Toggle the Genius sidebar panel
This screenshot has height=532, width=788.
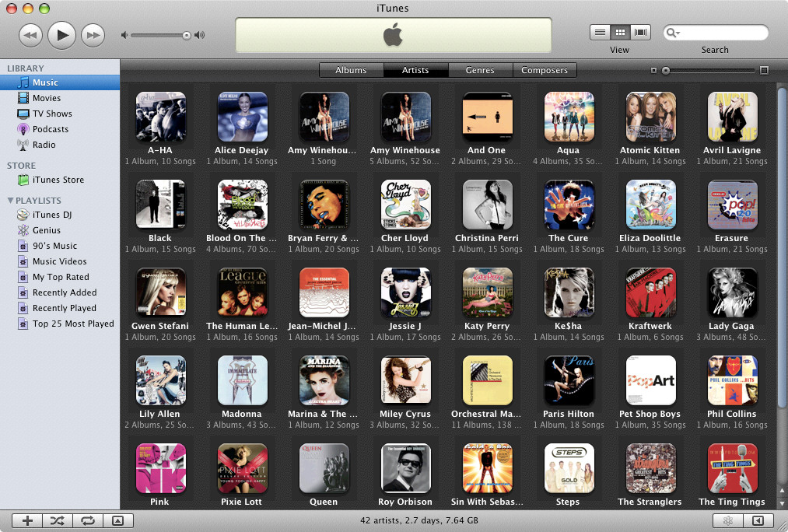click(758, 521)
